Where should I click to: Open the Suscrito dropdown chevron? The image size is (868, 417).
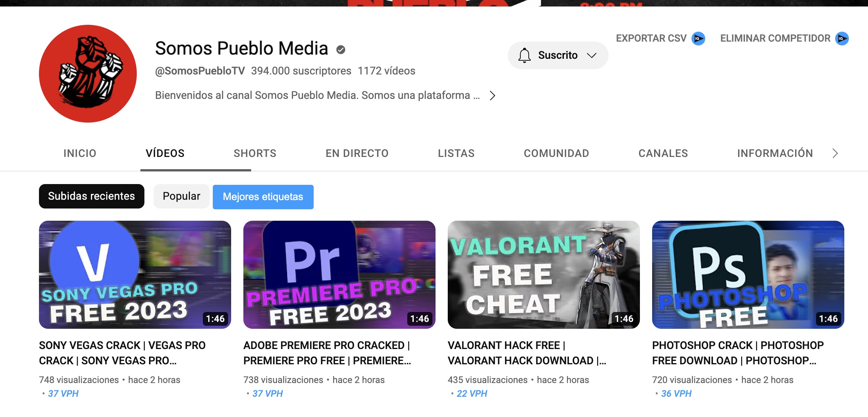click(x=592, y=55)
